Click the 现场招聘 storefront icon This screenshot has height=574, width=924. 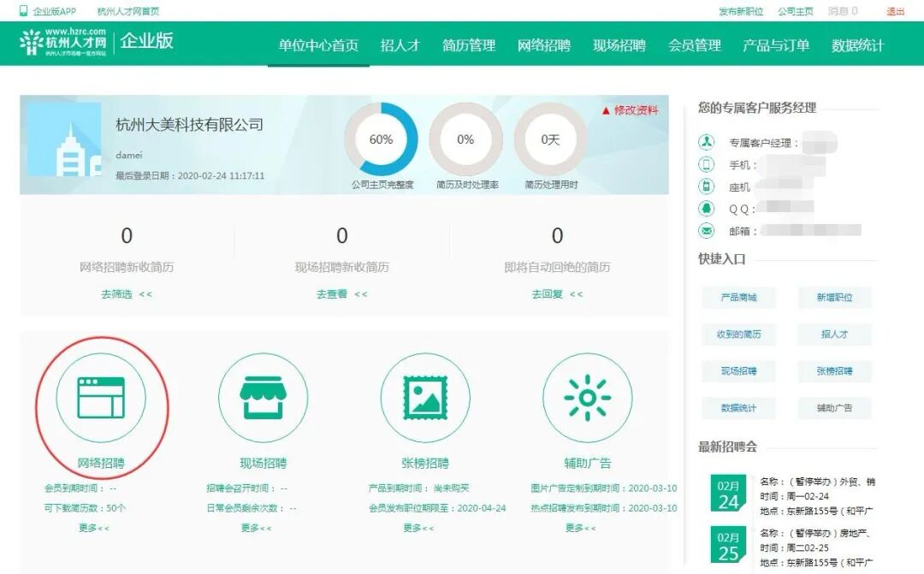pos(263,398)
